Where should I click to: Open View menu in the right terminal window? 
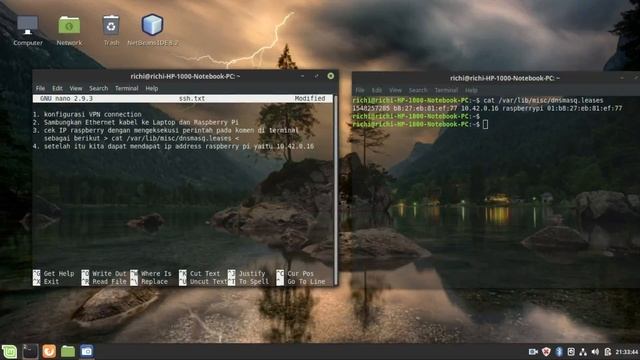(x=395, y=90)
